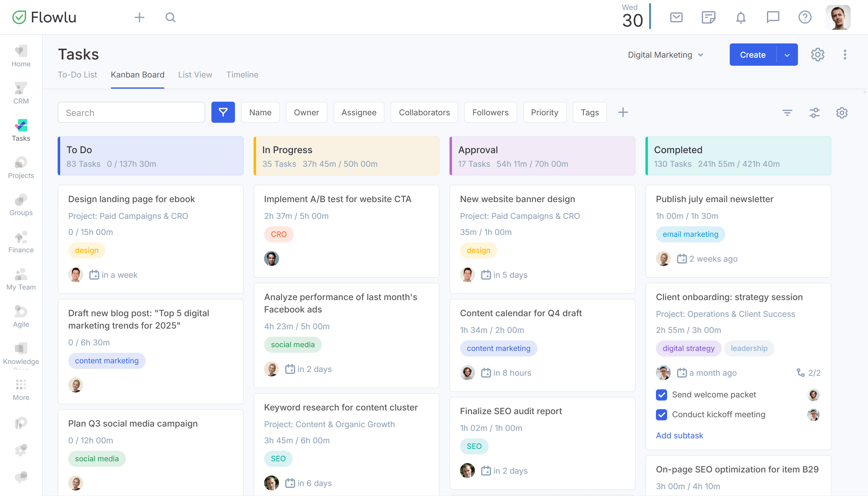Expand the Digital Marketing workspace dropdown

click(665, 55)
